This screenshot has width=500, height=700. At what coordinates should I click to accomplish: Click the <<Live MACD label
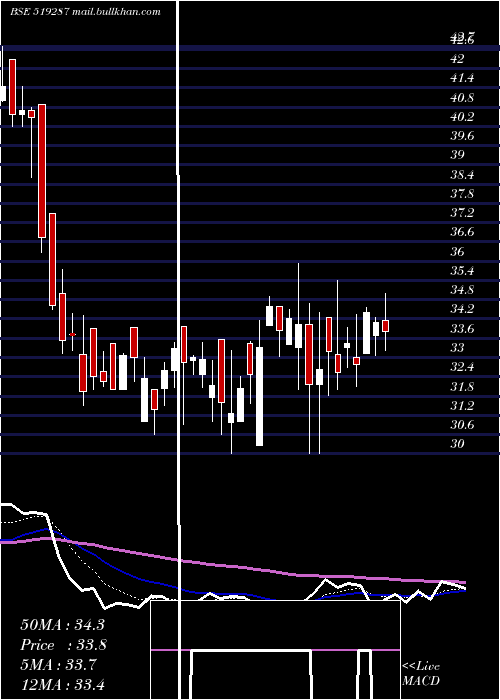[421, 674]
